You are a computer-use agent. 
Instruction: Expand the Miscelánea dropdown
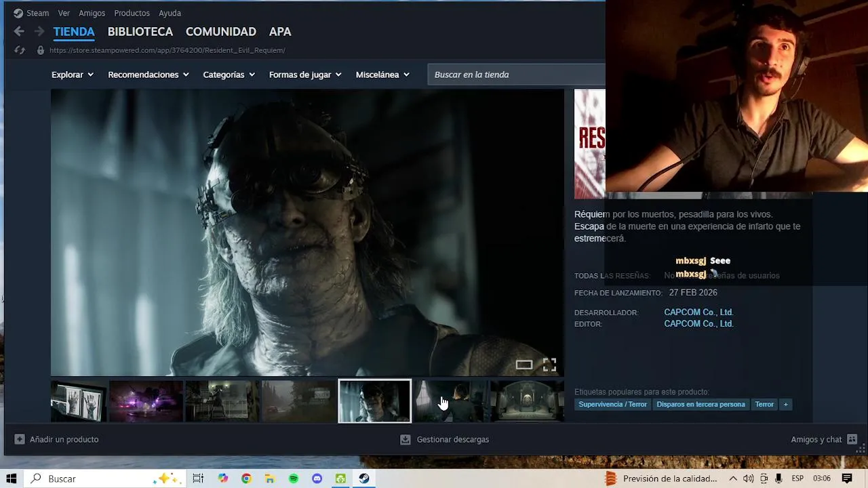coord(382,75)
